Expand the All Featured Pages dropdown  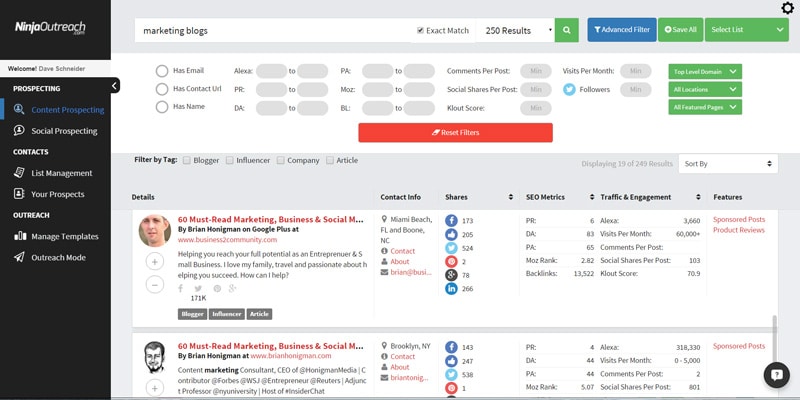705,107
